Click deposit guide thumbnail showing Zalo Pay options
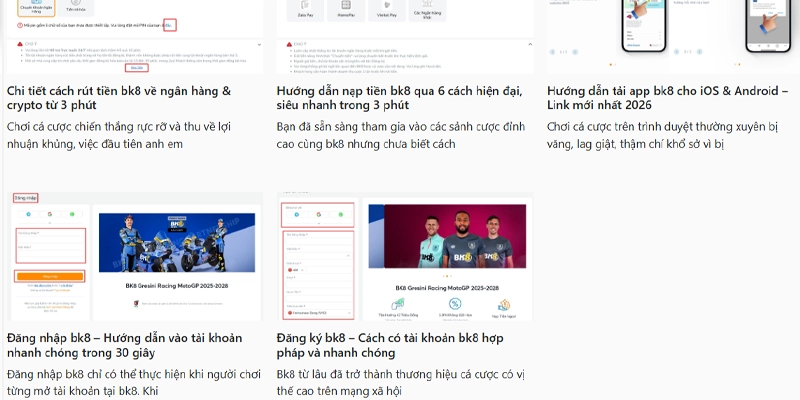The height and width of the screenshot is (400, 800). (405, 37)
